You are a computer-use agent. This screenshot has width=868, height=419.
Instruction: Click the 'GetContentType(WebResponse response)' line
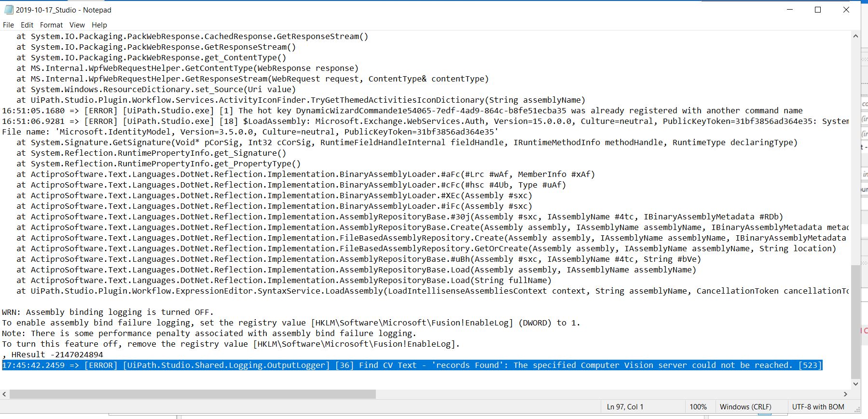point(187,68)
